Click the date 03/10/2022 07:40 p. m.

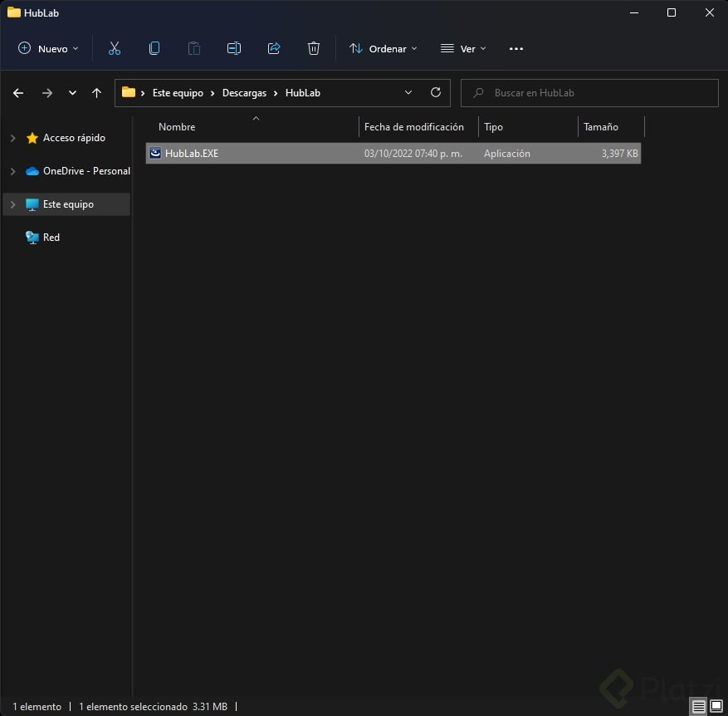(x=413, y=154)
